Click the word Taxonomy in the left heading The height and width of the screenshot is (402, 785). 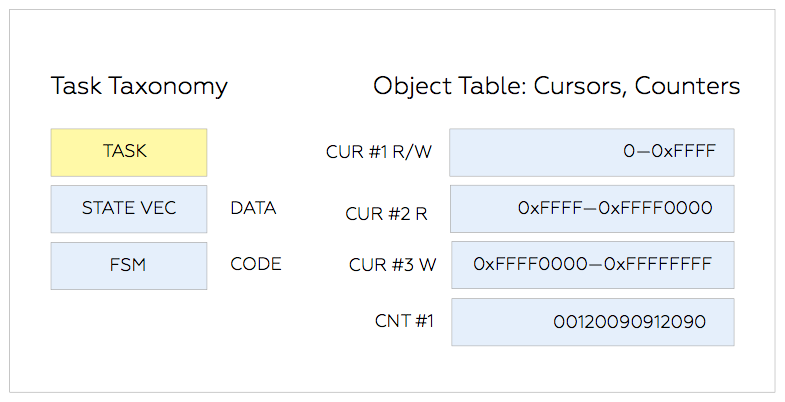(x=169, y=87)
